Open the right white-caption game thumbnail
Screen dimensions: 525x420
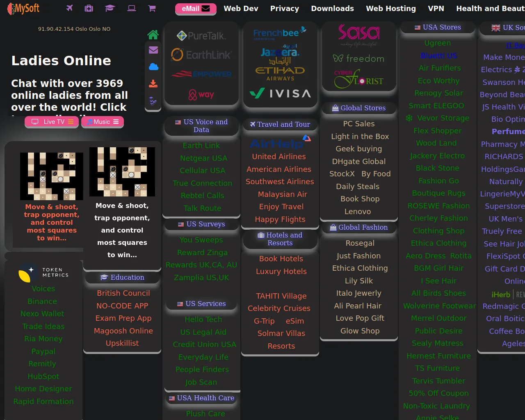(122, 172)
